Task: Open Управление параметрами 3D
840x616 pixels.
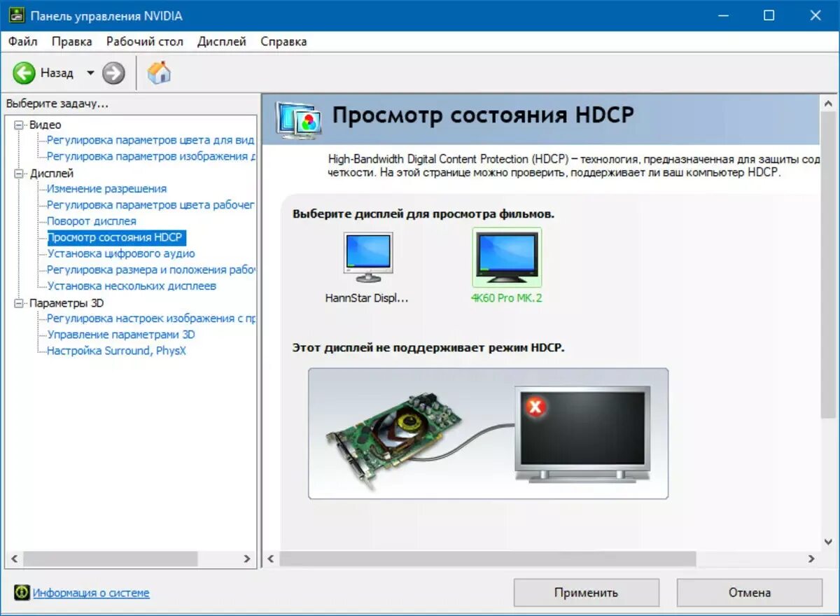Action: 121,334
